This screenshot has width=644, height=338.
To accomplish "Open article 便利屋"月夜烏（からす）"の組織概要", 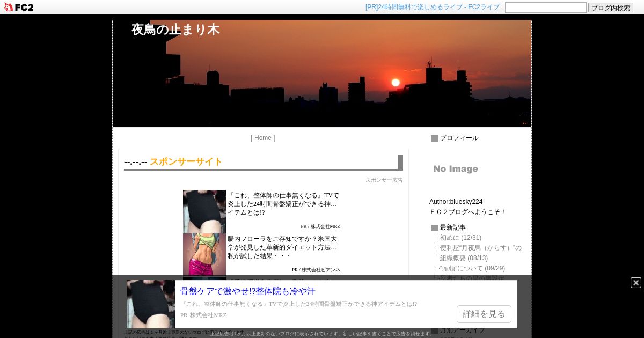I will pos(481,253).
